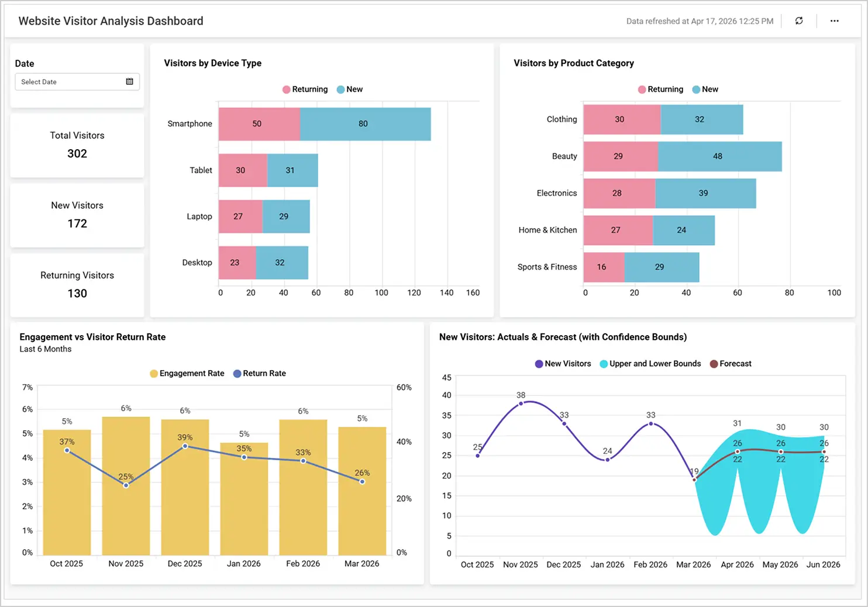Toggle the Returning legend on the device chart
This screenshot has width=868, height=607.
coord(305,89)
